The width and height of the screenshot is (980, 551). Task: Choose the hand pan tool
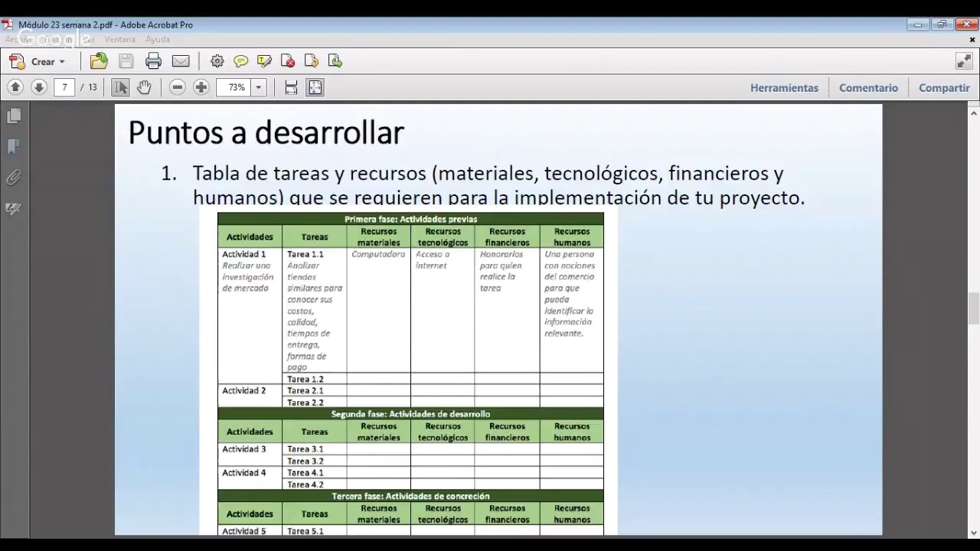[144, 87]
